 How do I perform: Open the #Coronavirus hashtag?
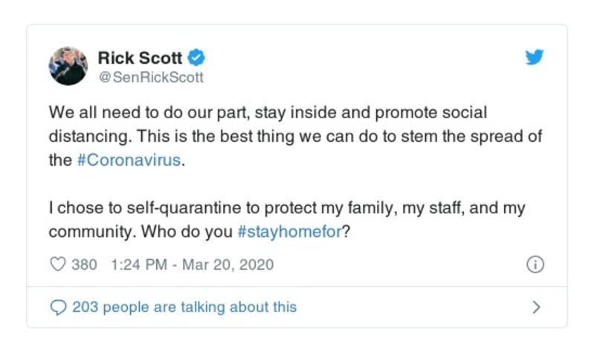[x=129, y=160]
